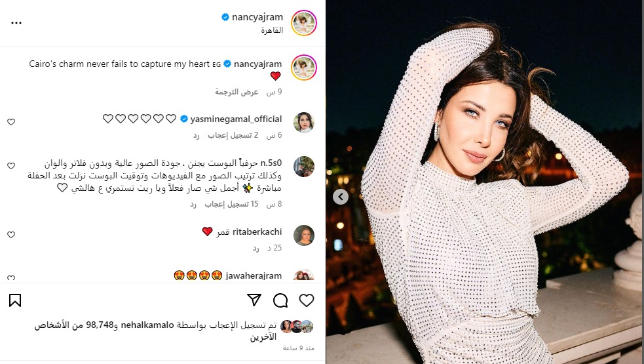Open jawaherajram profile username
644x364 pixels.
pyautogui.click(x=254, y=276)
